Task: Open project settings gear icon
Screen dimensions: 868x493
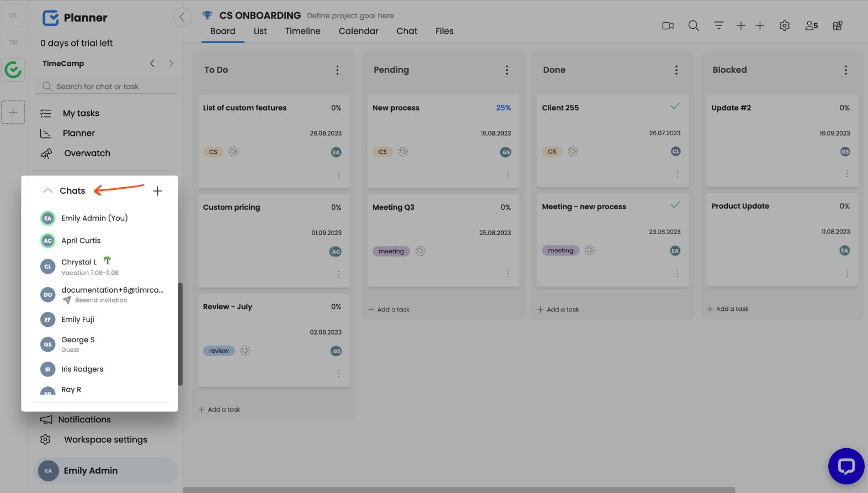Action: click(x=784, y=25)
